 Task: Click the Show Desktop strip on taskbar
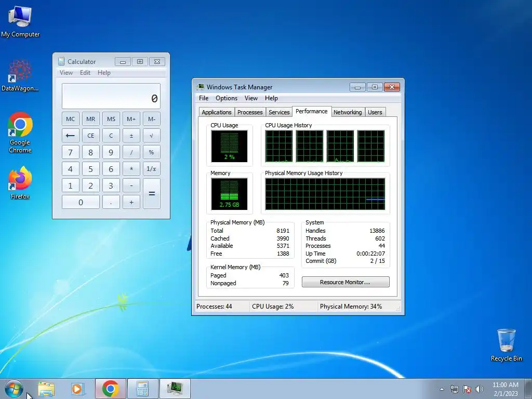[528, 389]
